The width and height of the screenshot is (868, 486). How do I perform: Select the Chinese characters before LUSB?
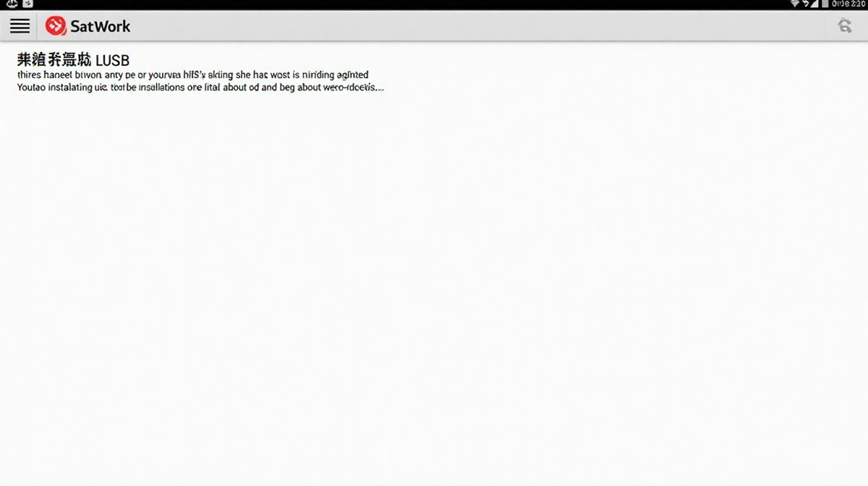pos(54,60)
